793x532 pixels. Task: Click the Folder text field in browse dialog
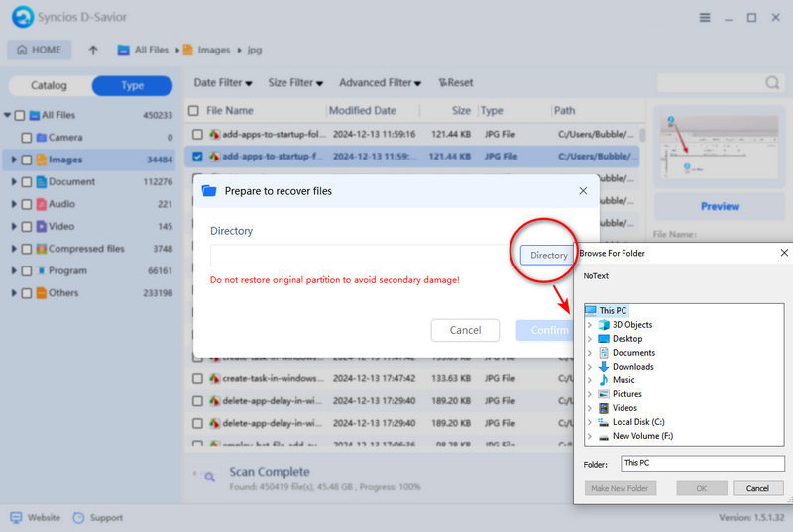pyautogui.click(x=701, y=463)
